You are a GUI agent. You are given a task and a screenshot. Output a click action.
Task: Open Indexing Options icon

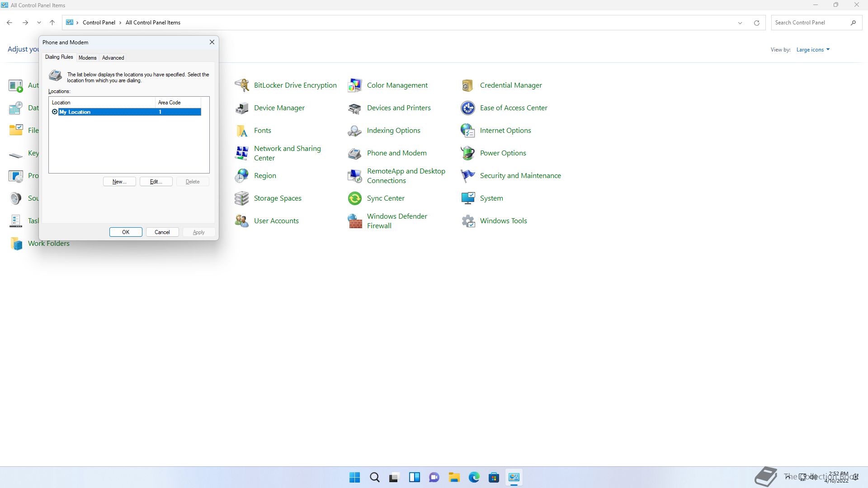click(355, 130)
